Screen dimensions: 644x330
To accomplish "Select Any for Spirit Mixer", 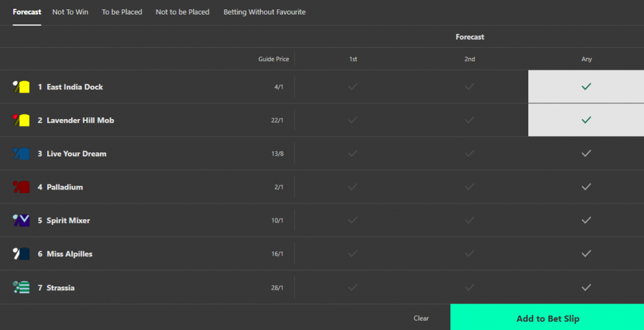I will (x=586, y=220).
